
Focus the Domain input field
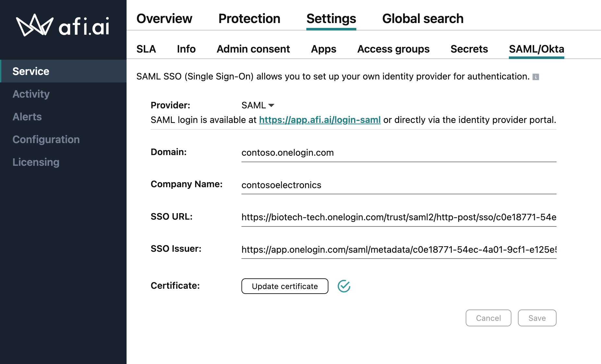click(399, 152)
